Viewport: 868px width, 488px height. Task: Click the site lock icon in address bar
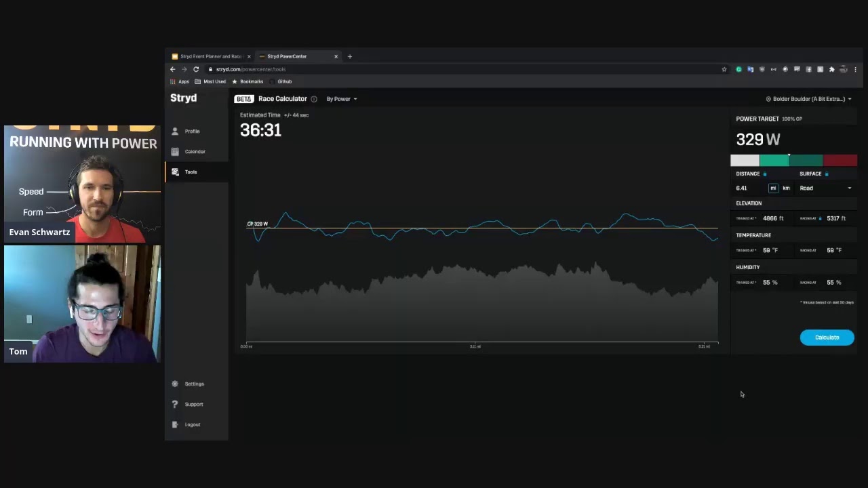(x=211, y=69)
